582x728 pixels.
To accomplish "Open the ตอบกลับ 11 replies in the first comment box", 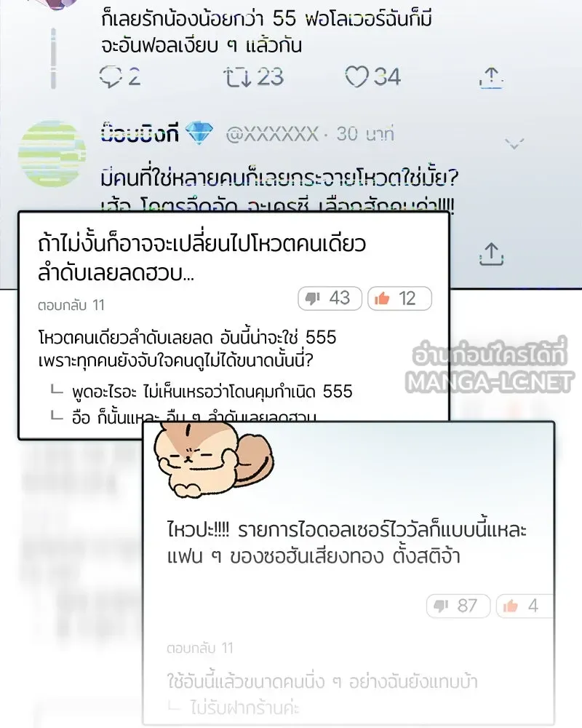I will (x=71, y=305).
